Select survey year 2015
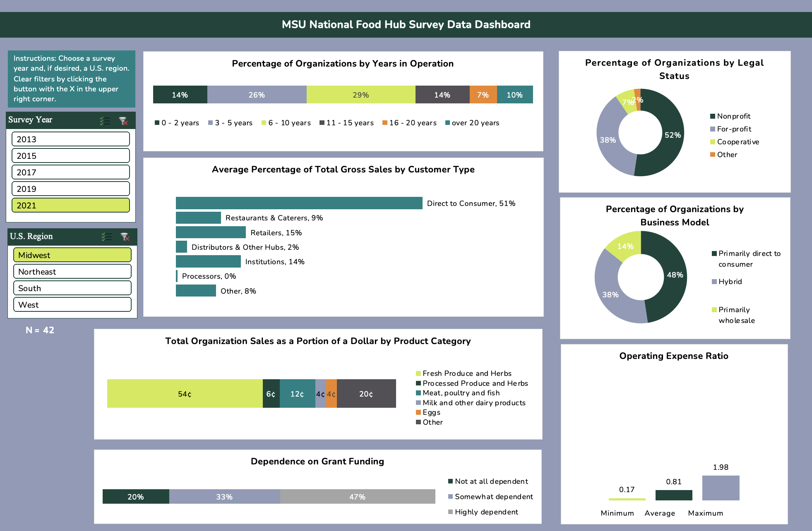The height and width of the screenshot is (531, 812). click(70, 155)
